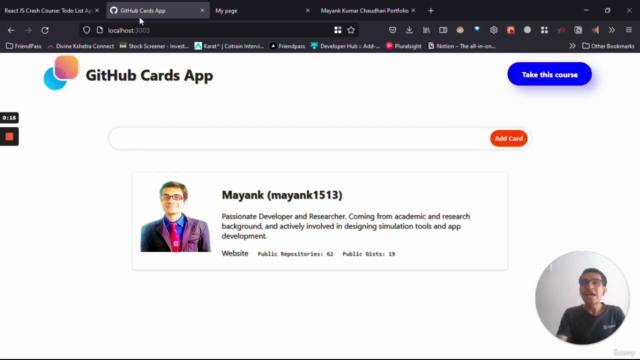Restore down the browser window
The image size is (640, 360).
tap(607, 11)
